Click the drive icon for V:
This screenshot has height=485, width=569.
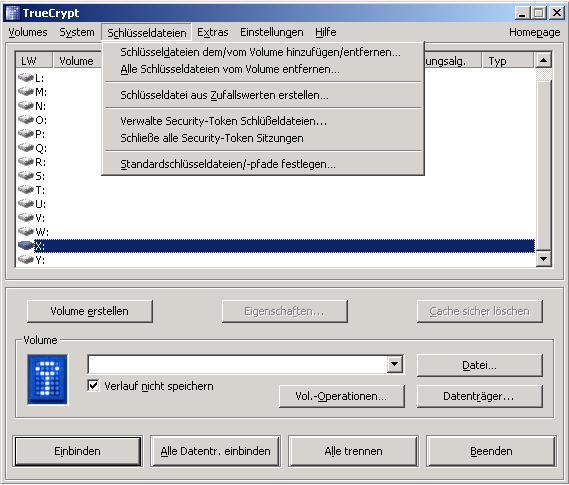click(x=26, y=218)
